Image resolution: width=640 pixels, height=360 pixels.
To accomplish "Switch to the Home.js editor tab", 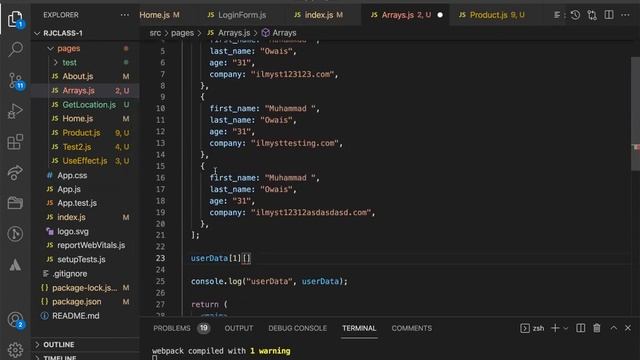I will coord(160,15).
